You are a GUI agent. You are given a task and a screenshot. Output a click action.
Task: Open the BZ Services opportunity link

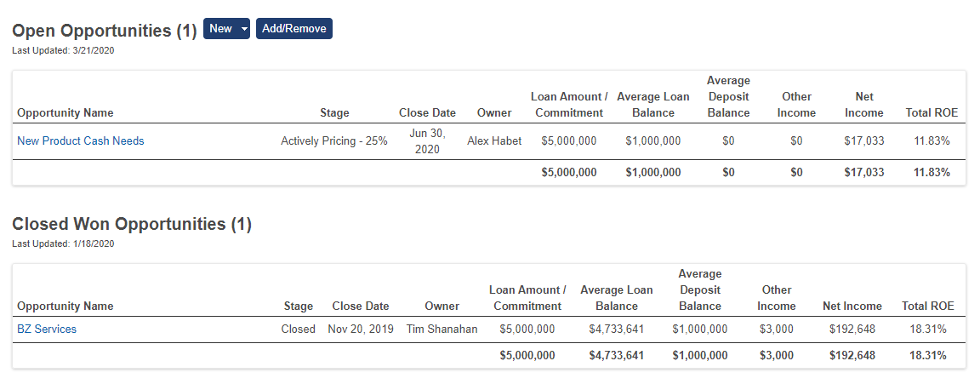point(47,329)
